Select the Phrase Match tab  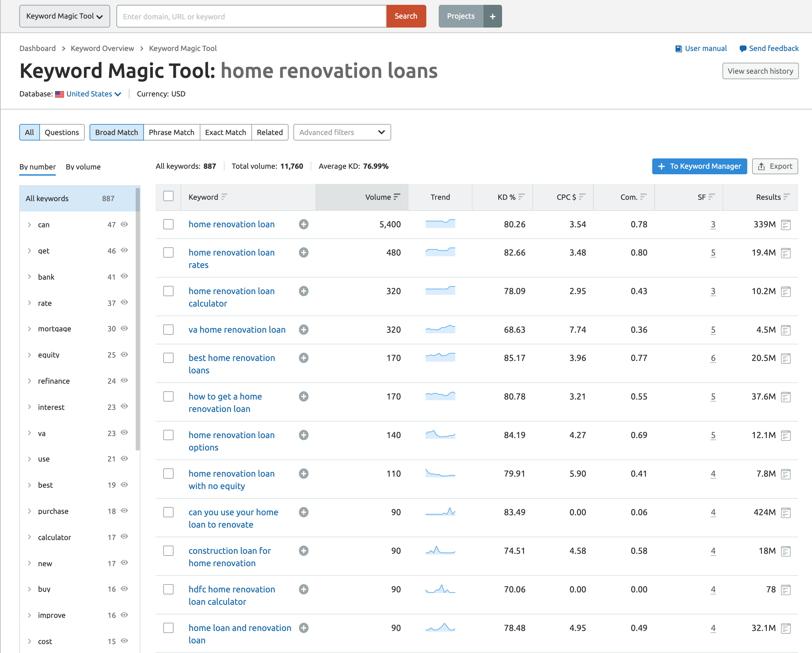pos(171,133)
